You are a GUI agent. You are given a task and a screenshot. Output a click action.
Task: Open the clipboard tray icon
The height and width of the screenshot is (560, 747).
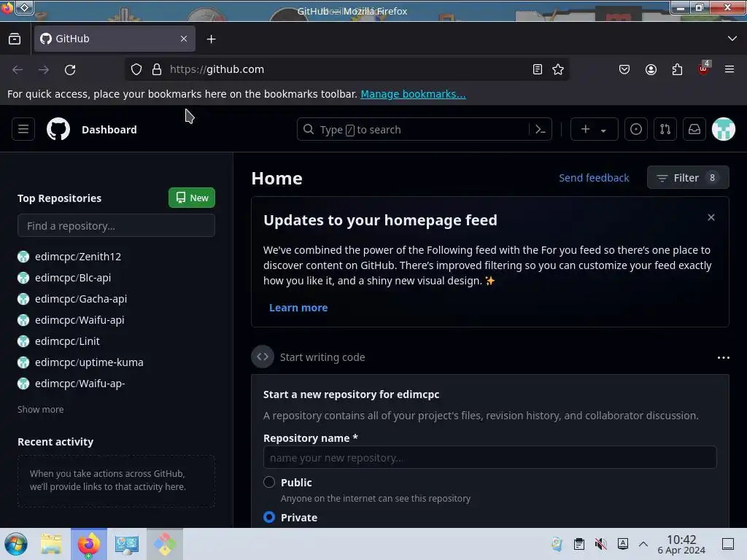578,544
